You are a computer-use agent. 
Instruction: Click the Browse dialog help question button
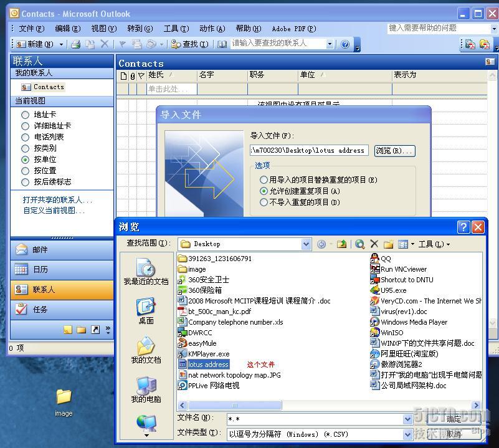coord(463,227)
